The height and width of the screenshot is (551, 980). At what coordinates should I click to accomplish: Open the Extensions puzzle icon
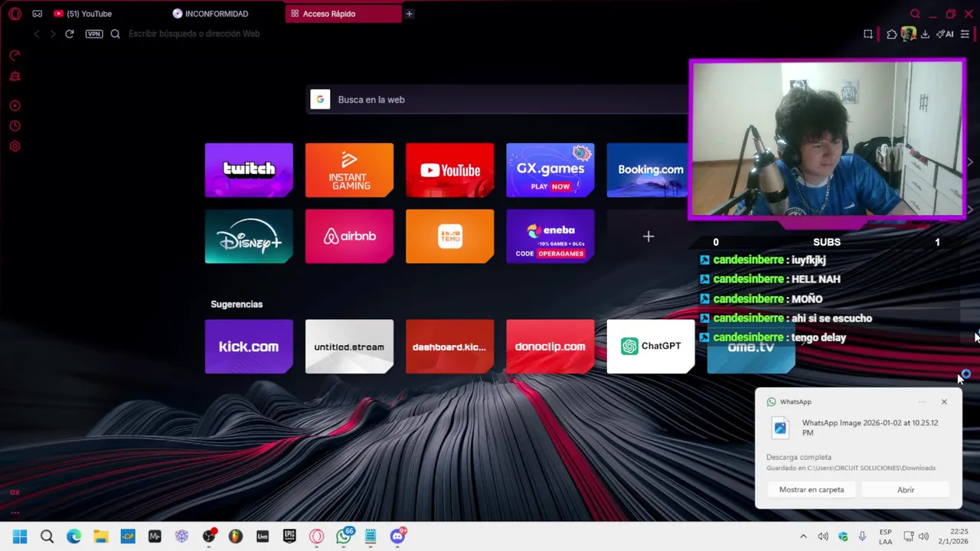coord(892,34)
